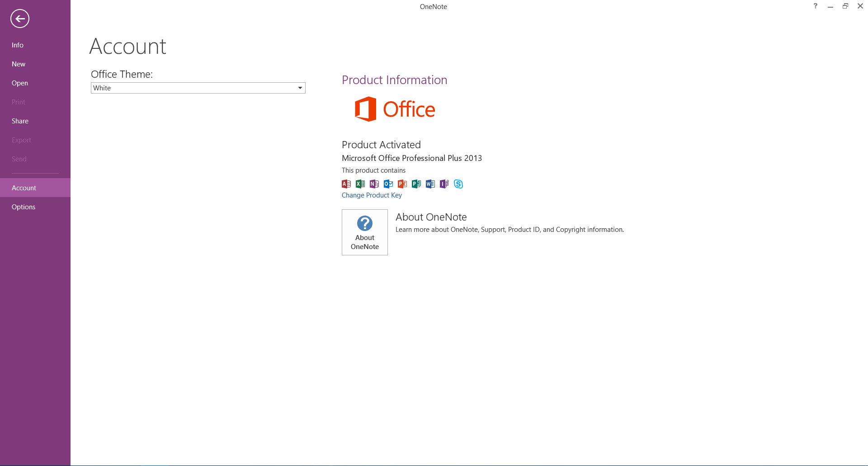Select Open in the Backstage menu
This screenshot has width=868, height=466.
35,83
